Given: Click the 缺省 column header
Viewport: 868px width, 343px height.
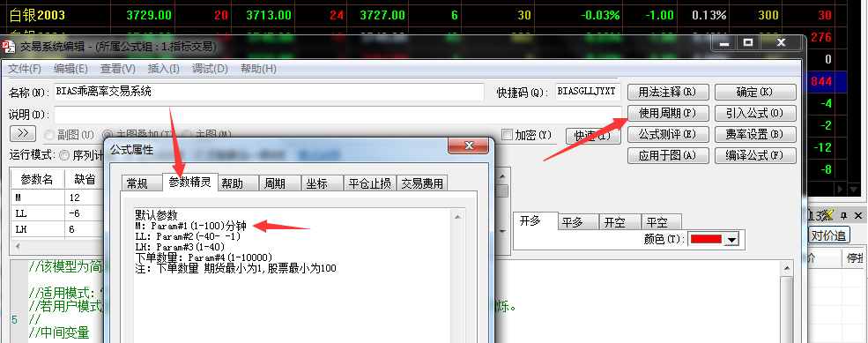Looking at the screenshot, I should coord(83,180).
